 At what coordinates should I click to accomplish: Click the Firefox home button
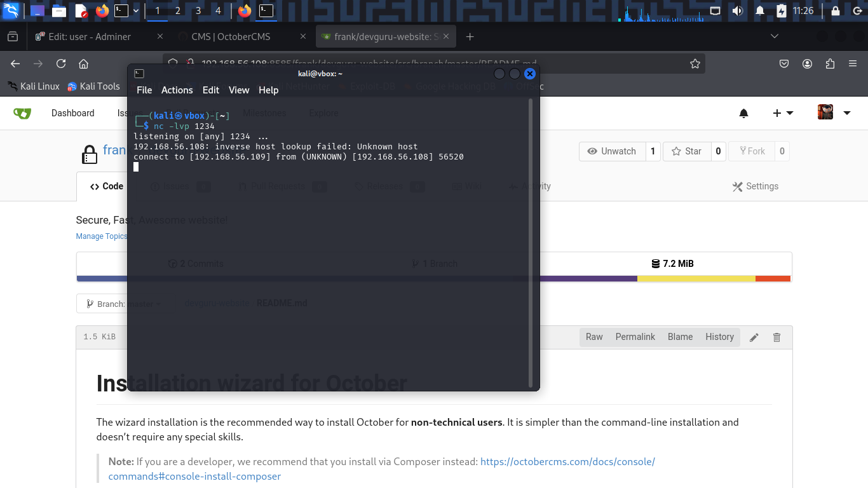coord(83,64)
